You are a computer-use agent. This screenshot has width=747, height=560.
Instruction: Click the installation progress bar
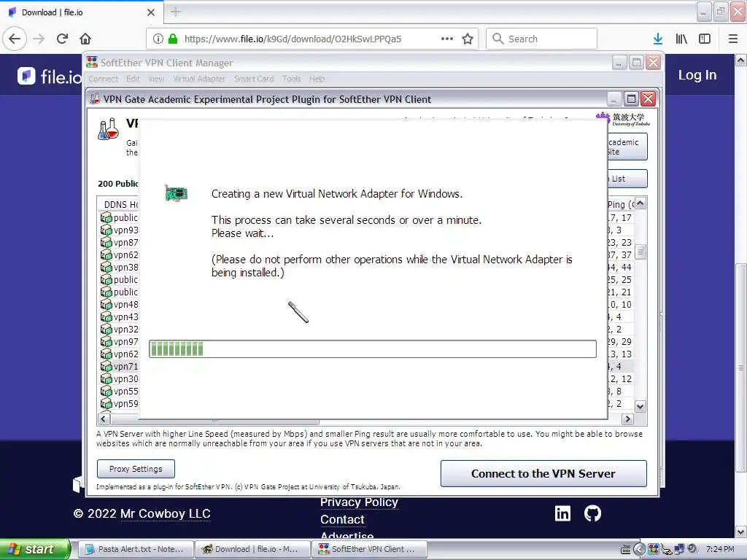(373, 349)
